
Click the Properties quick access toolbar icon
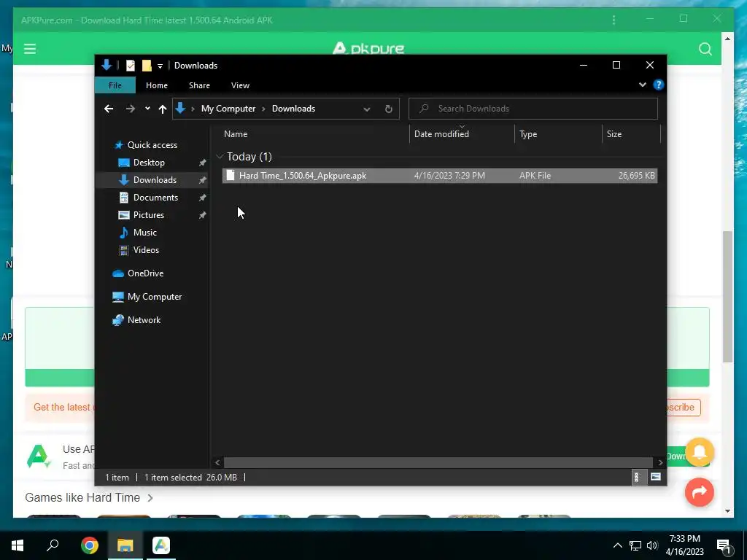pyautogui.click(x=130, y=65)
